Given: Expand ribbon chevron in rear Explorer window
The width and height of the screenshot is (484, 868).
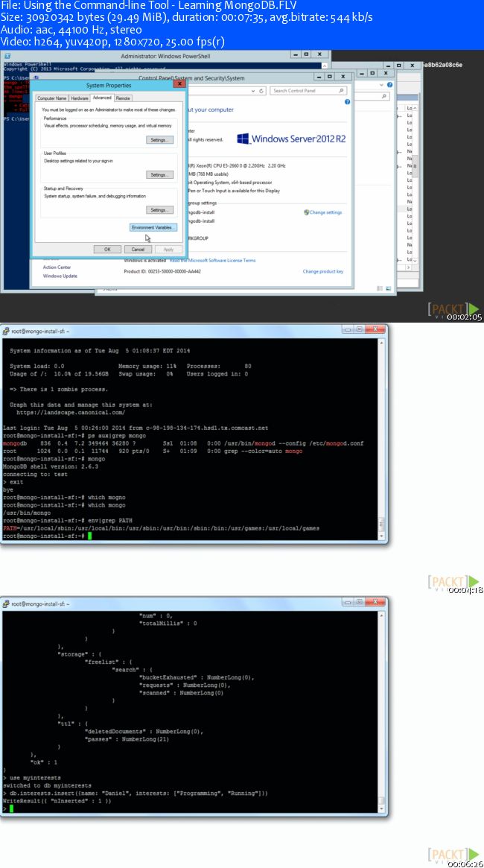Looking at the screenshot, I should pos(382,85).
